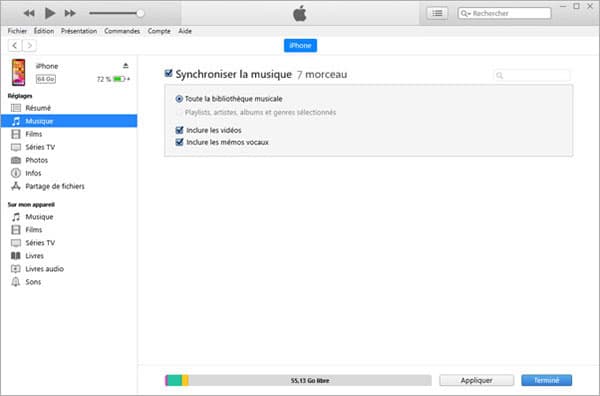
Task: Select Livres in the sidebar
Action: 69,256
